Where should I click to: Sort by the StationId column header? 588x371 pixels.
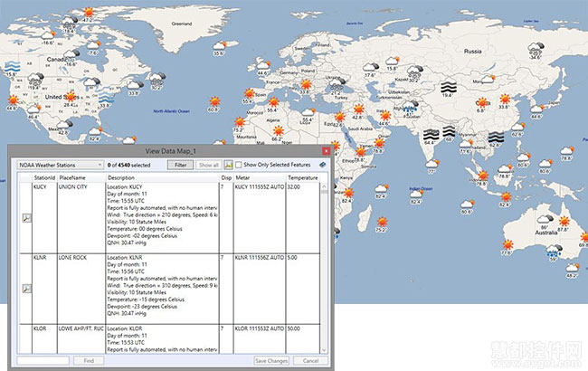click(x=44, y=178)
